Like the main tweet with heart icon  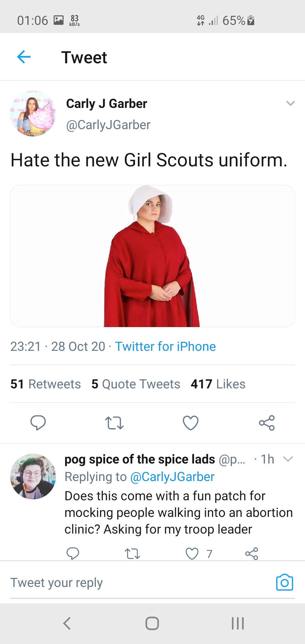point(191,423)
